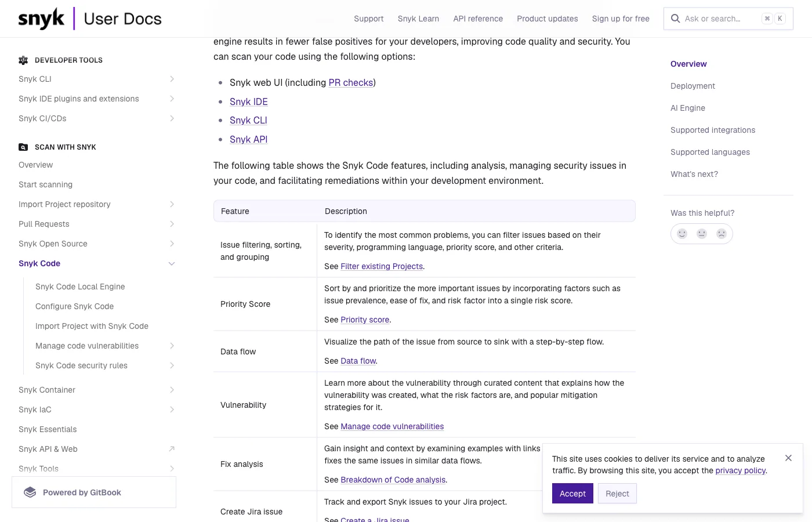Collapse the Snyk Code section

click(x=172, y=263)
